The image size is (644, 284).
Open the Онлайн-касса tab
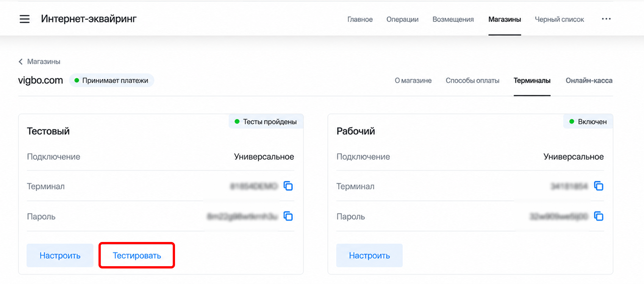(589, 81)
